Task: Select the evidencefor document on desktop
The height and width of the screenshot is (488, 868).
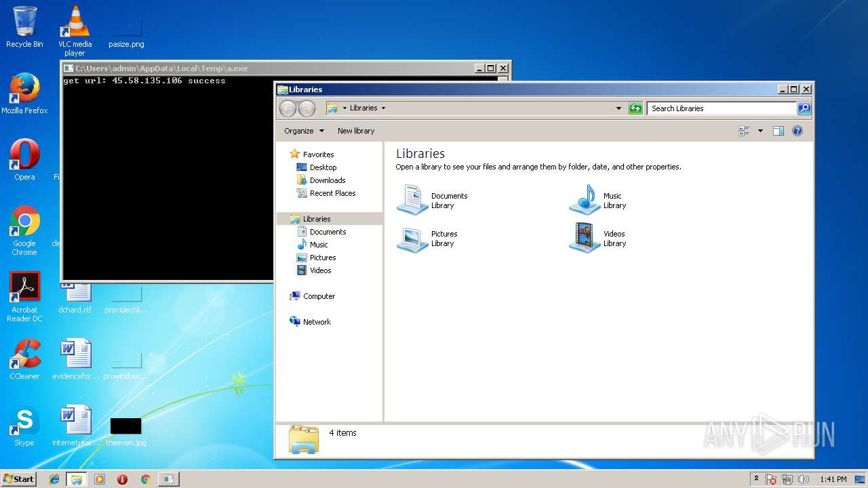Action: click(75, 359)
